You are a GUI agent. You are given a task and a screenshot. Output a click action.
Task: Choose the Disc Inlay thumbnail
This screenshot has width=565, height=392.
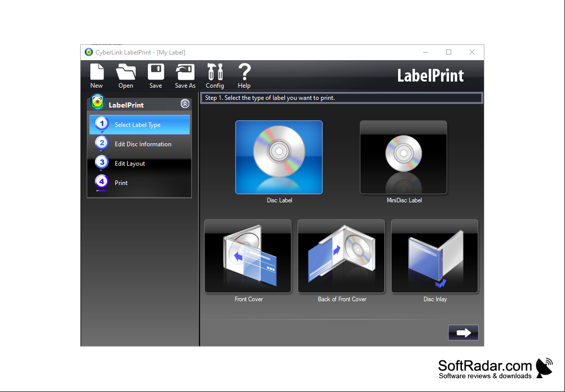[434, 256]
